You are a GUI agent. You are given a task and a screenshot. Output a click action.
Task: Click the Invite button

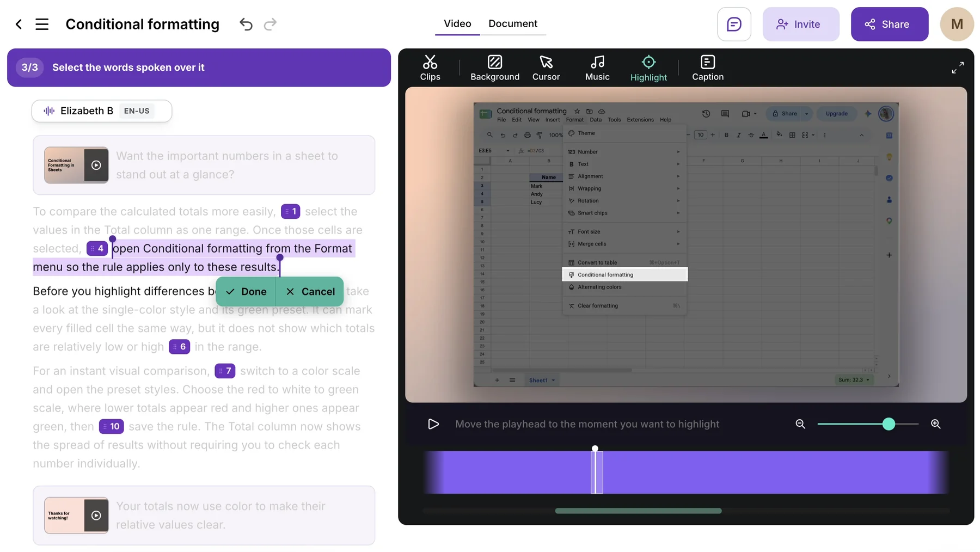coord(801,24)
